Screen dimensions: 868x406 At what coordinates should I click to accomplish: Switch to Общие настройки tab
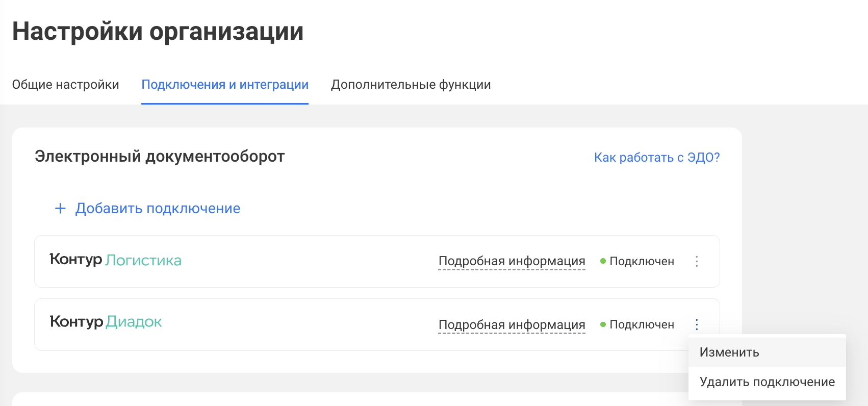(x=65, y=85)
